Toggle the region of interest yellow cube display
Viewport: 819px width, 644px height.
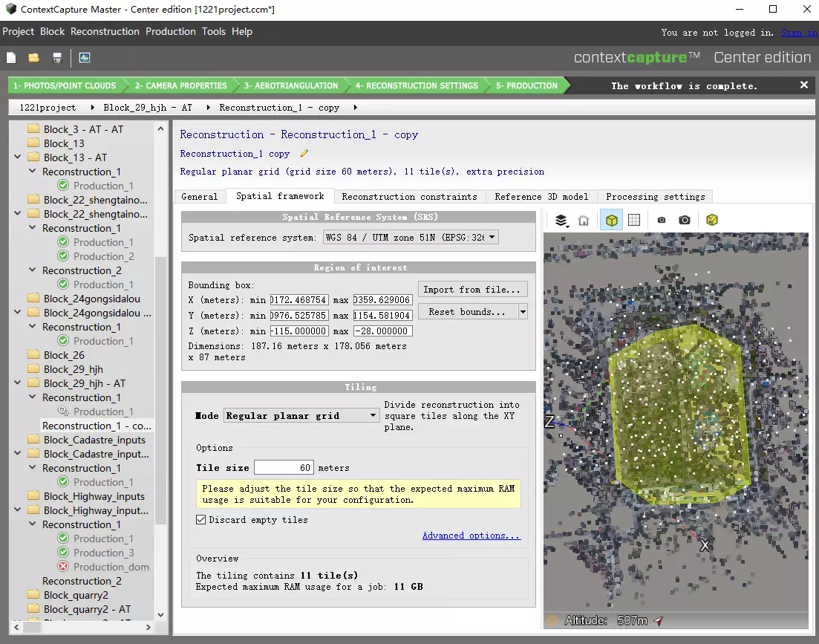click(611, 221)
